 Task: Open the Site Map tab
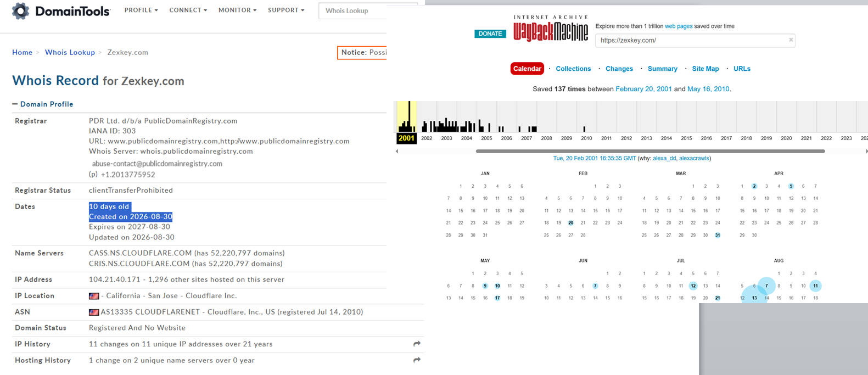(705, 69)
